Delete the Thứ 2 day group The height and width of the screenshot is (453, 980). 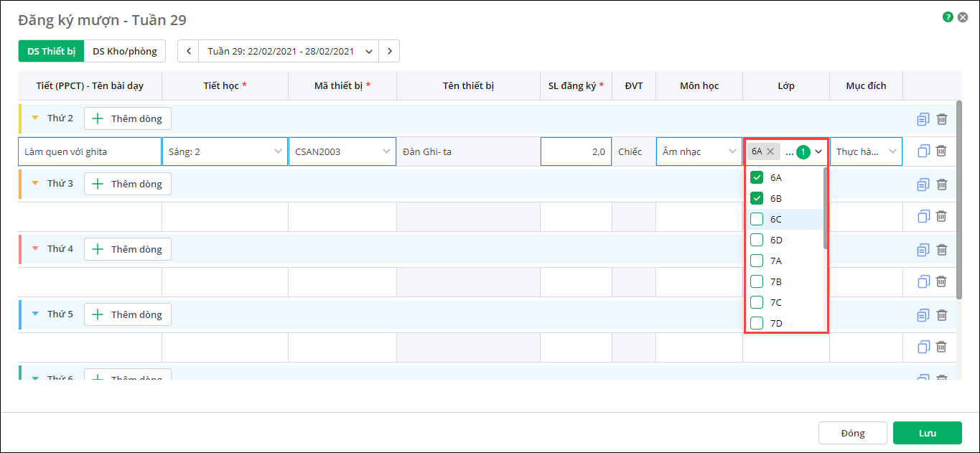point(941,119)
